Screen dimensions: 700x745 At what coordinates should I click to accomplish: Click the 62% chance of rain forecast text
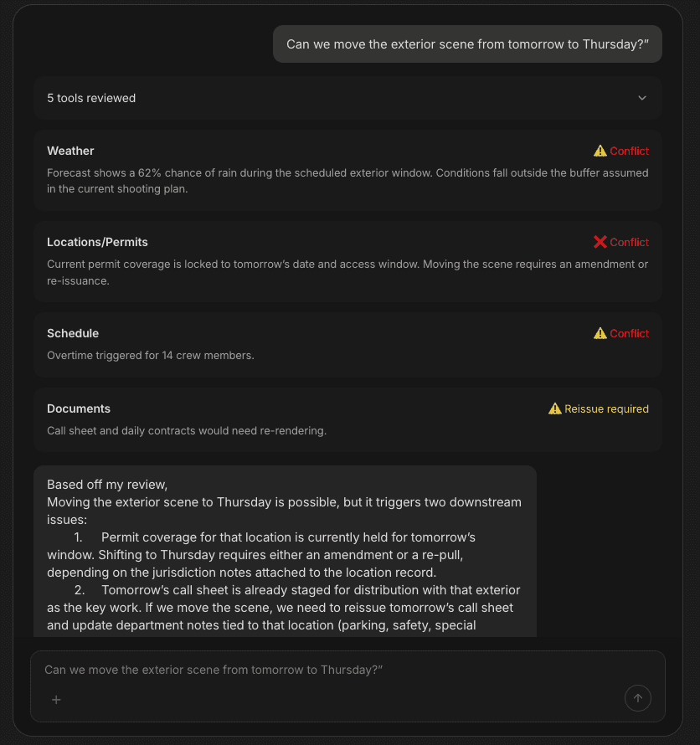347,181
